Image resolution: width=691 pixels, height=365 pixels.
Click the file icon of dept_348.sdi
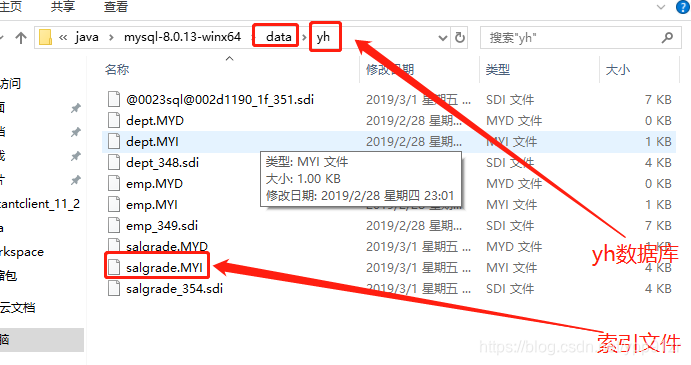coord(114,163)
